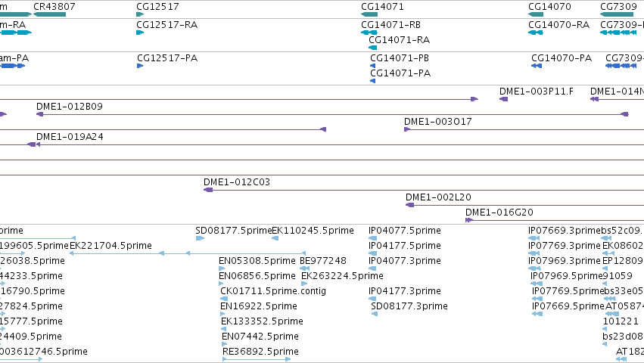Select the IP07969.3prime EST label
The height and width of the screenshot is (363, 644).
tap(565, 261)
